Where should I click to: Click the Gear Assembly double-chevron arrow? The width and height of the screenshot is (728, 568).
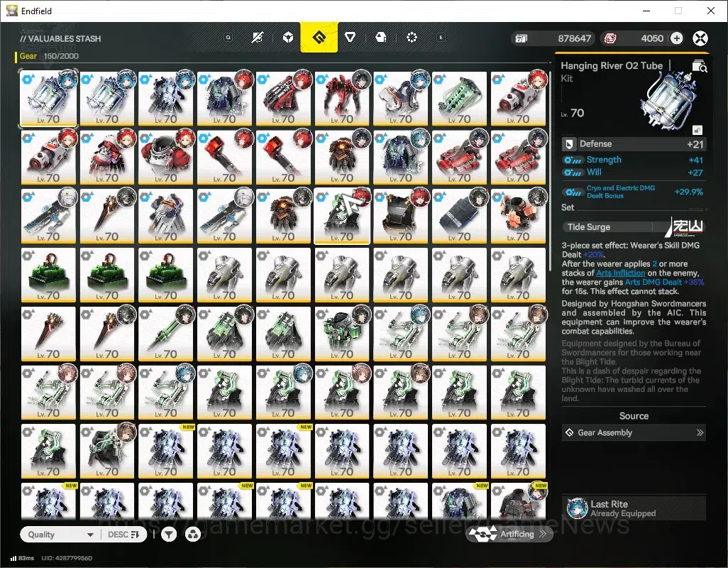pyautogui.click(x=700, y=433)
